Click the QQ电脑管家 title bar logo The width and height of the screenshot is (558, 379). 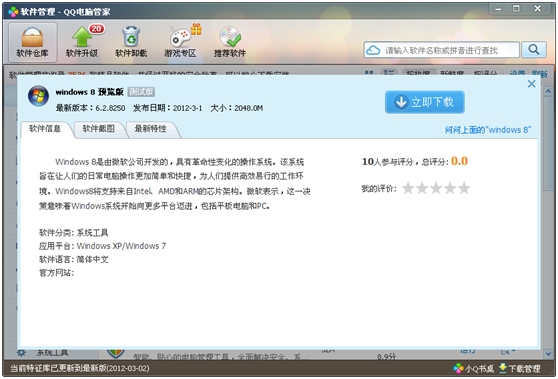click(x=13, y=12)
